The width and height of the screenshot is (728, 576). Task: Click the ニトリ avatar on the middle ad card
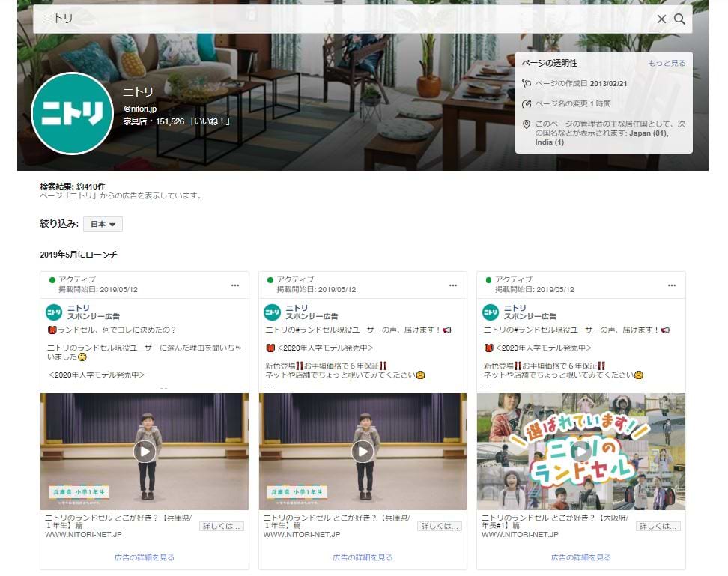click(272, 312)
